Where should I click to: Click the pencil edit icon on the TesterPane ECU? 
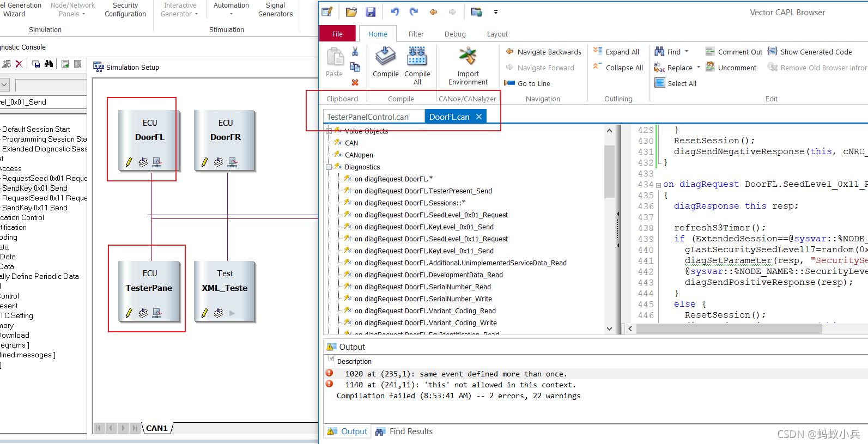point(129,313)
